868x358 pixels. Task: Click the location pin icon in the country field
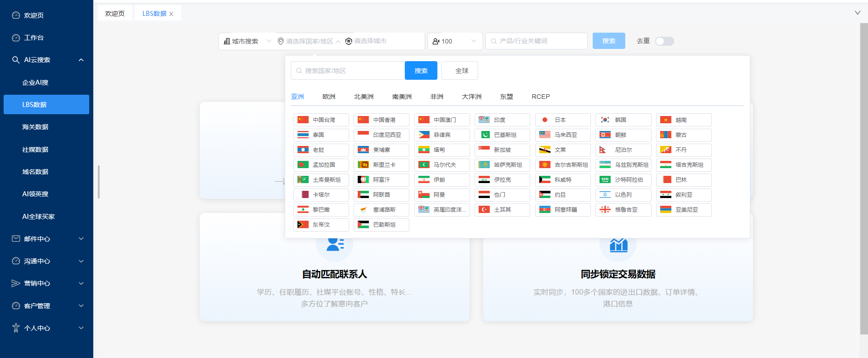pos(281,41)
